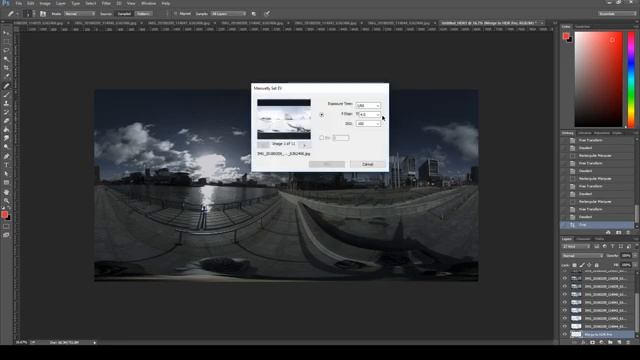
Task: Toggle Quick Mask mode icon
Action: click(x=6, y=227)
